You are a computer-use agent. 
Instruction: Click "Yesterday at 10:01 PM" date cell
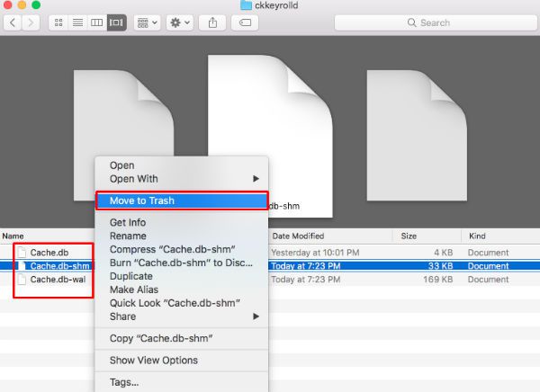[x=315, y=253]
